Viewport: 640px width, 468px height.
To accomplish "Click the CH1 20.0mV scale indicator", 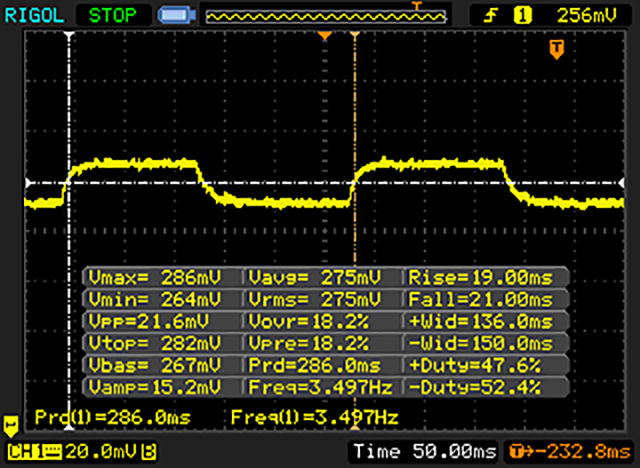I will click(82, 452).
